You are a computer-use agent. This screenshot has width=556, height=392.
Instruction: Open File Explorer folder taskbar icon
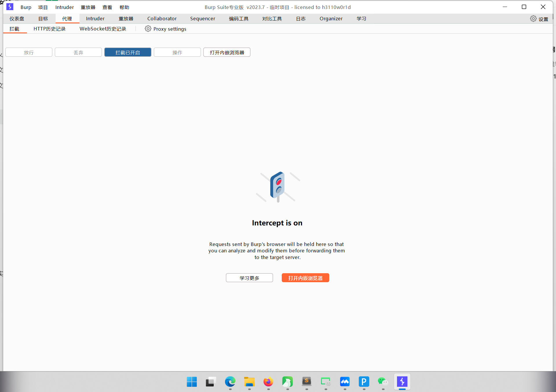[x=249, y=382]
